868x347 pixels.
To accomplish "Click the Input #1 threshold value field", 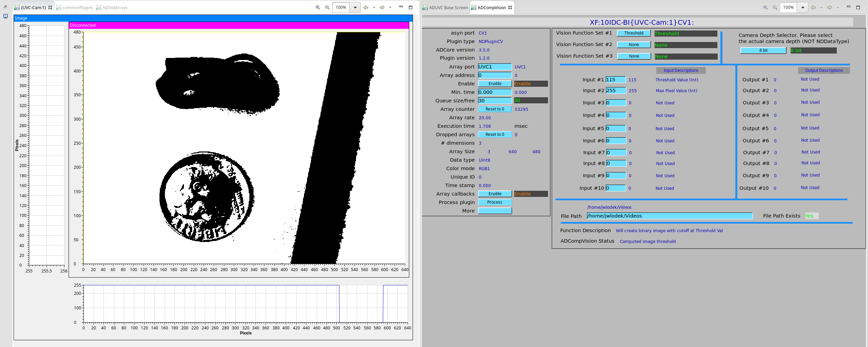I will click(616, 80).
